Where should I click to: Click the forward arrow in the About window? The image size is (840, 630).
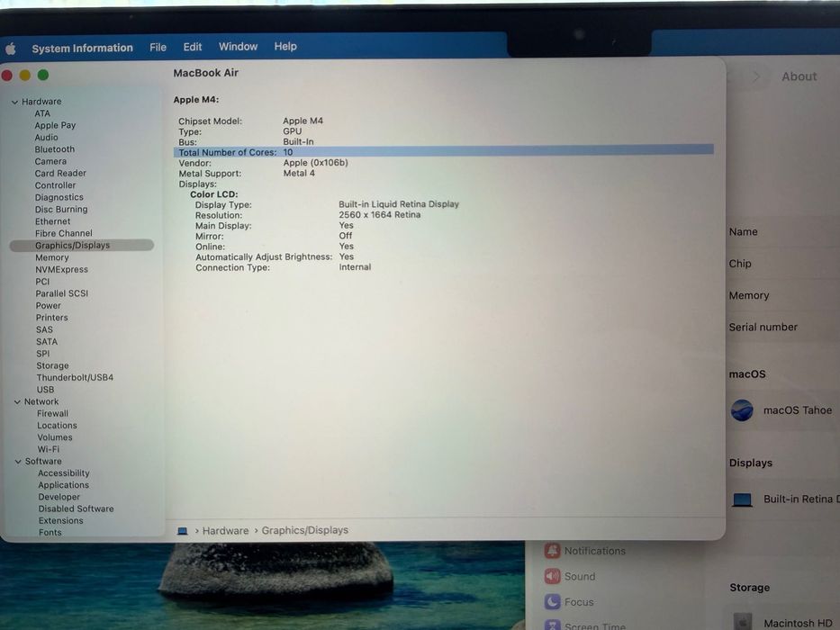coord(756,76)
